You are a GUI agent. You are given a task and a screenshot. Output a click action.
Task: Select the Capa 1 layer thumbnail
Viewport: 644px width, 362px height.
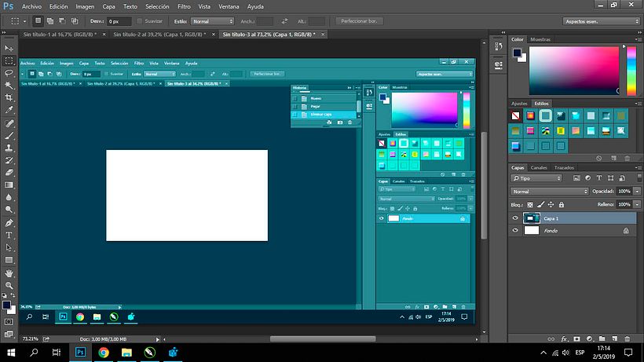[532, 218]
